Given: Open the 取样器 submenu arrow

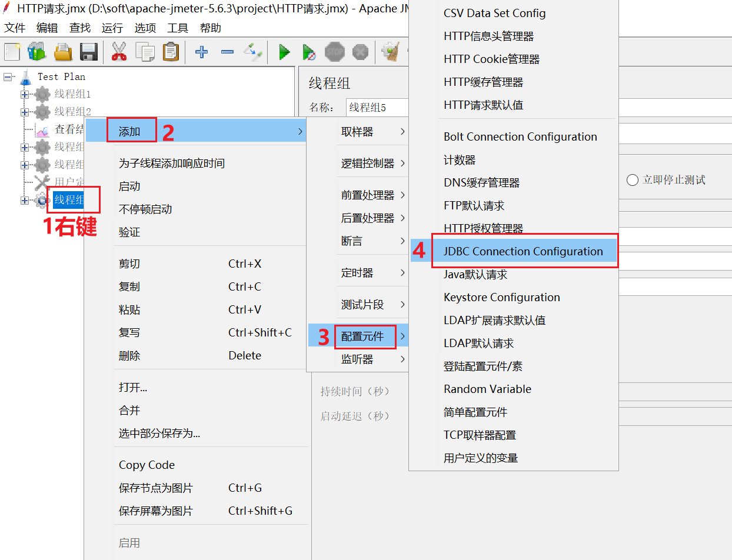Looking at the screenshot, I should pyautogui.click(x=402, y=131).
